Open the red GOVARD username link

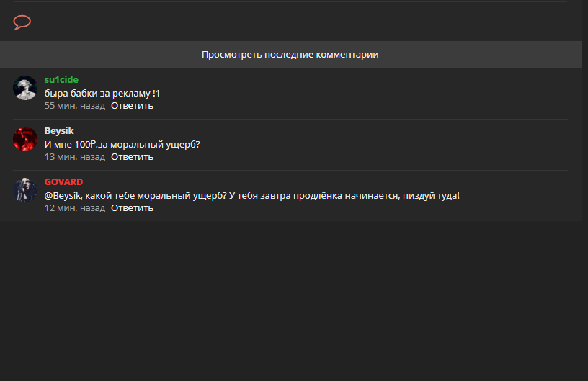coord(63,182)
